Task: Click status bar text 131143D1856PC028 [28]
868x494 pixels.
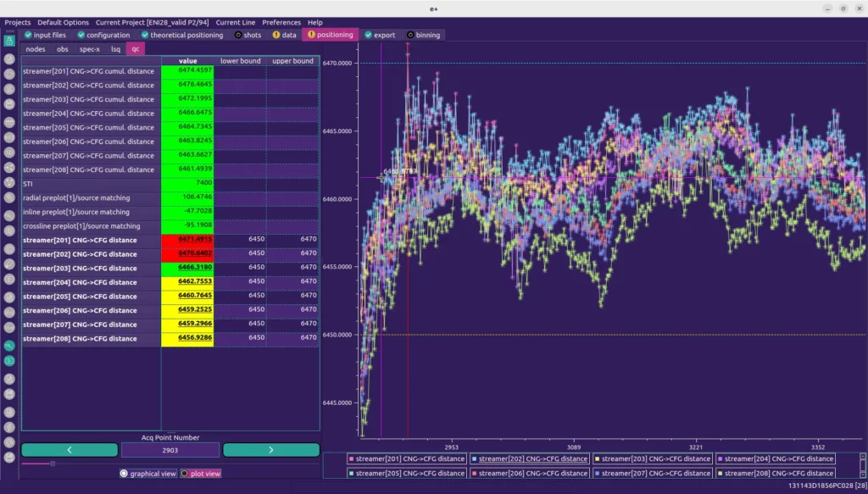Action: (827, 486)
